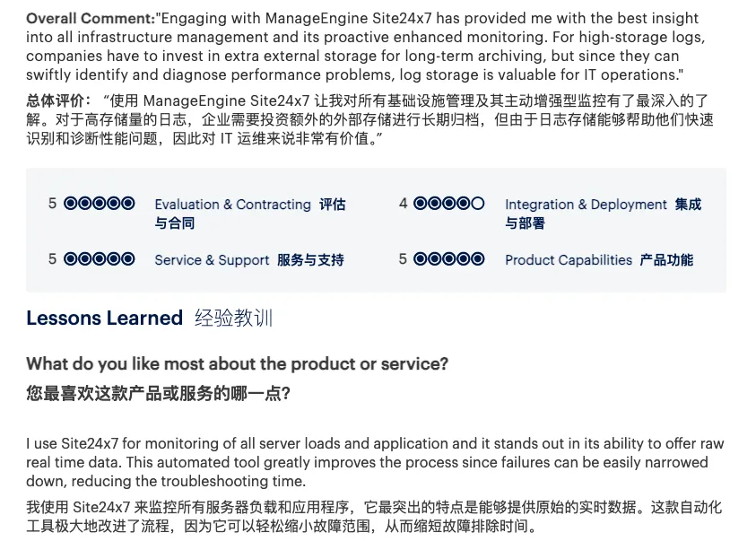Click the Service & Support rating dots

click(100, 259)
